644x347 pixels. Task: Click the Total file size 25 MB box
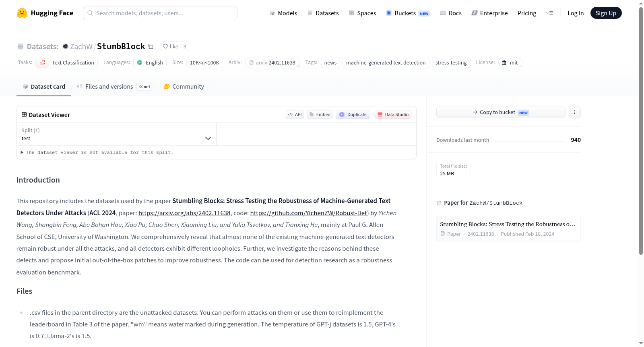pos(453,170)
